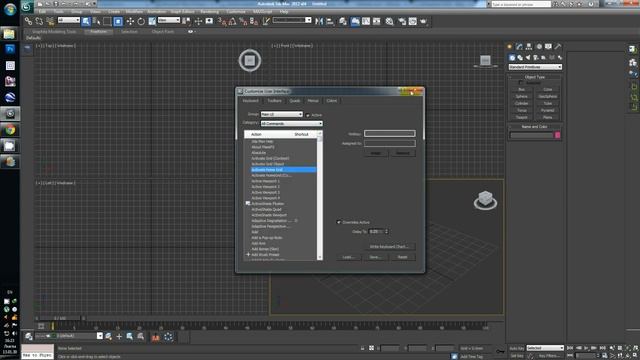The height and width of the screenshot is (360, 640).
Task: Click the Reset button in dialog
Action: click(402, 257)
